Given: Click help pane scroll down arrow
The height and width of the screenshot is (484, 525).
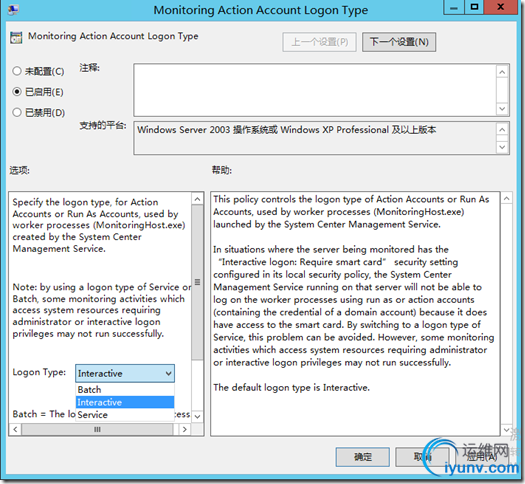Looking at the screenshot, I should click(x=507, y=430).
